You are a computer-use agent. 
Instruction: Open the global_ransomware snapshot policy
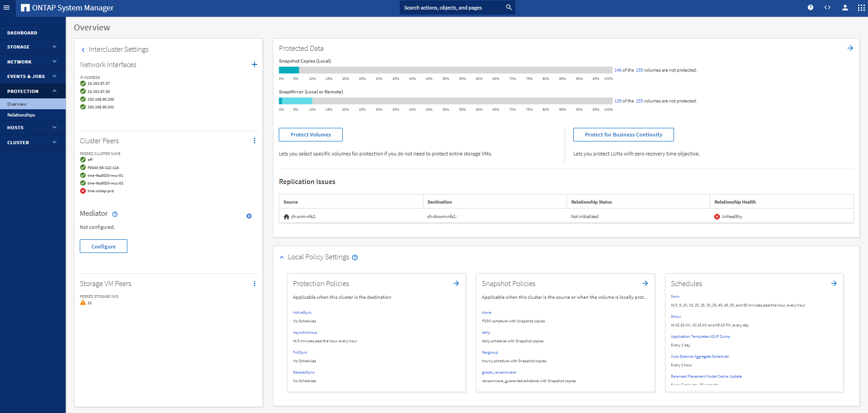tap(499, 372)
